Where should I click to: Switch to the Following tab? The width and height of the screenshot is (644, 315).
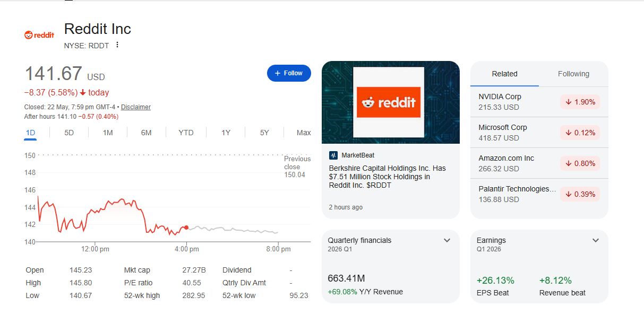click(x=573, y=74)
